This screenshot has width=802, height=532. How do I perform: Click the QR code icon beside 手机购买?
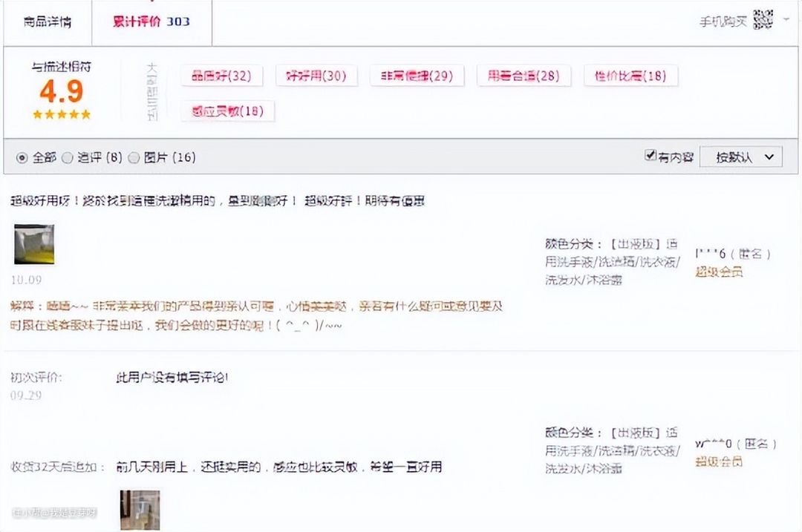(763, 20)
